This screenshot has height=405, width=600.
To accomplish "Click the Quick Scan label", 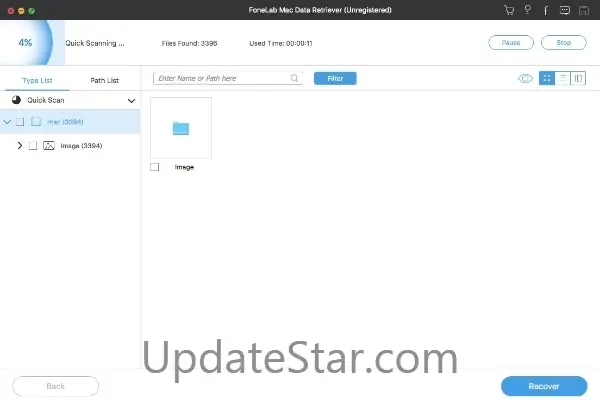I will (x=46, y=100).
